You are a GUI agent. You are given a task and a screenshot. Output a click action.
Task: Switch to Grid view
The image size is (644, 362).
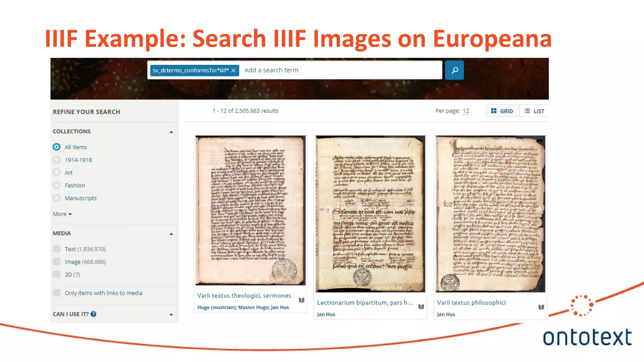coord(502,111)
